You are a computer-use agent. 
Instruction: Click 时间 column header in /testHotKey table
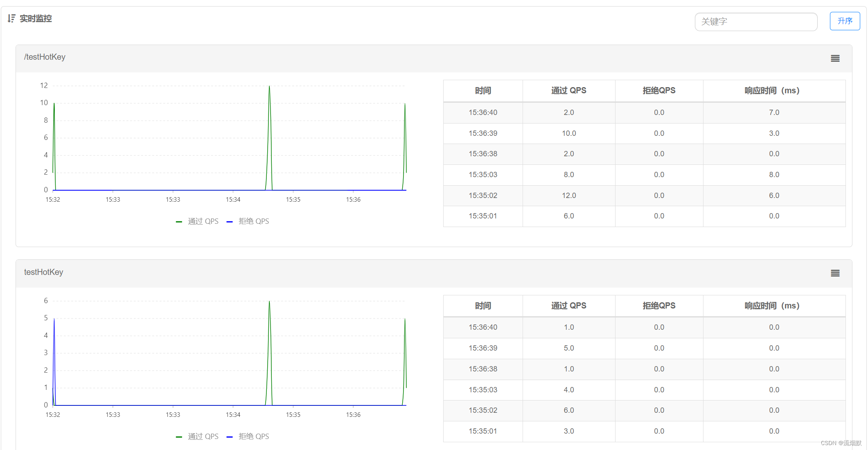pos(483,91)
